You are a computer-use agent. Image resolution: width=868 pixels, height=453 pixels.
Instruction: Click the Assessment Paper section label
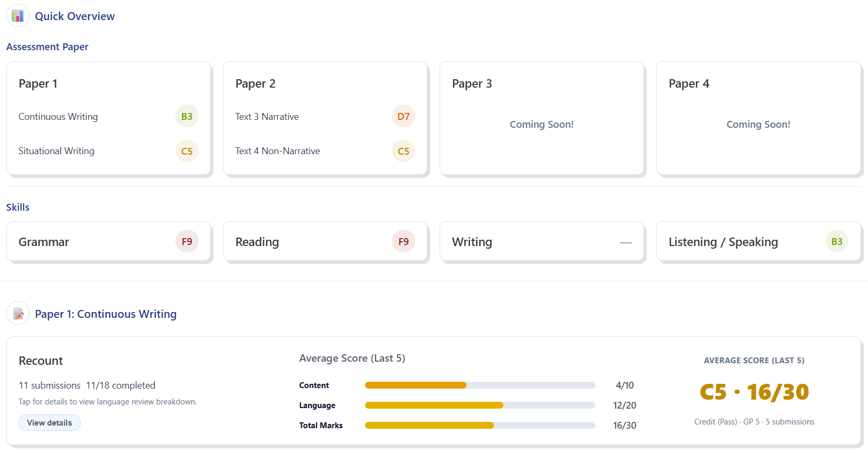47,47
